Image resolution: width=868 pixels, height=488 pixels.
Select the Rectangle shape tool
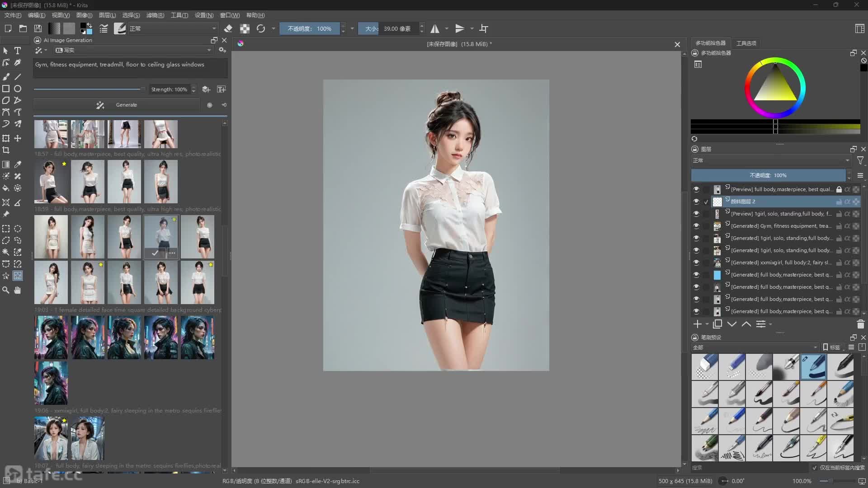[6, 89]
